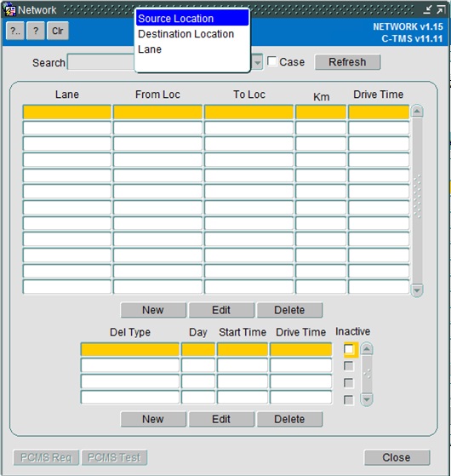
Task: Select highlighted Km cell in first row
Action: [x=321, y=112]
